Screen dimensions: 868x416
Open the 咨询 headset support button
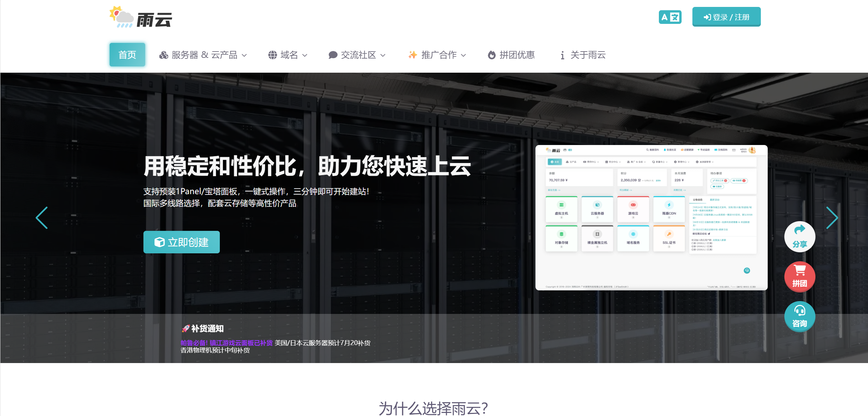pyautogui.click(x=800, y=317)
